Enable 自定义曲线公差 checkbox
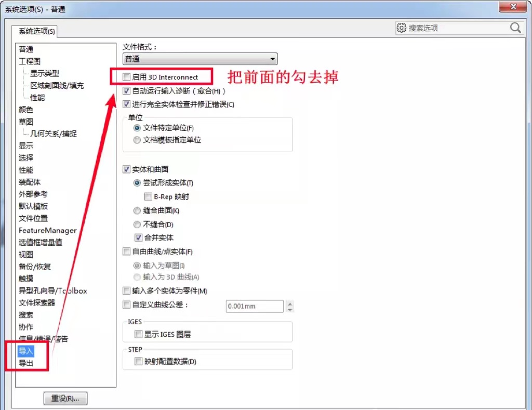The width and height of the screenshot is (532, 410). (x=127, y=305)
